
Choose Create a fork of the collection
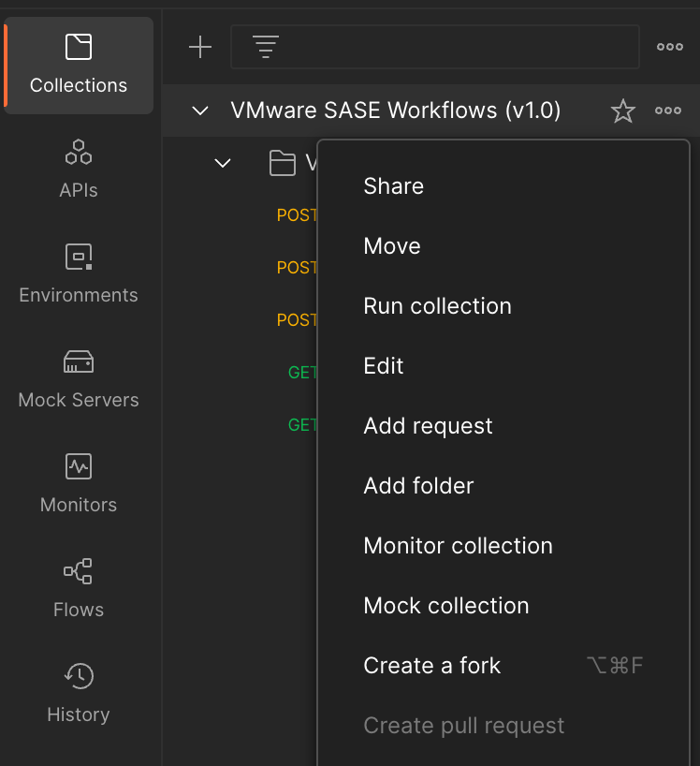coord(431,665)
